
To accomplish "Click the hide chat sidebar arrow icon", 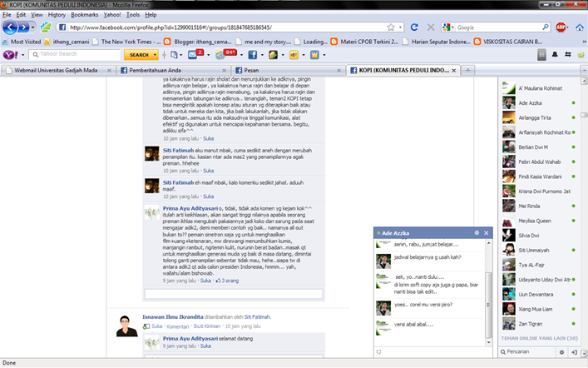I will [574, 352].
